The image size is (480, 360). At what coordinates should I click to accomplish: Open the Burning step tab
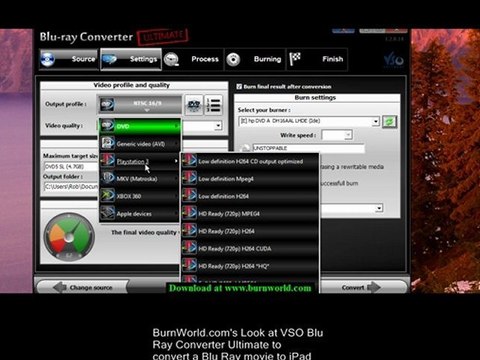pos(255,59)
